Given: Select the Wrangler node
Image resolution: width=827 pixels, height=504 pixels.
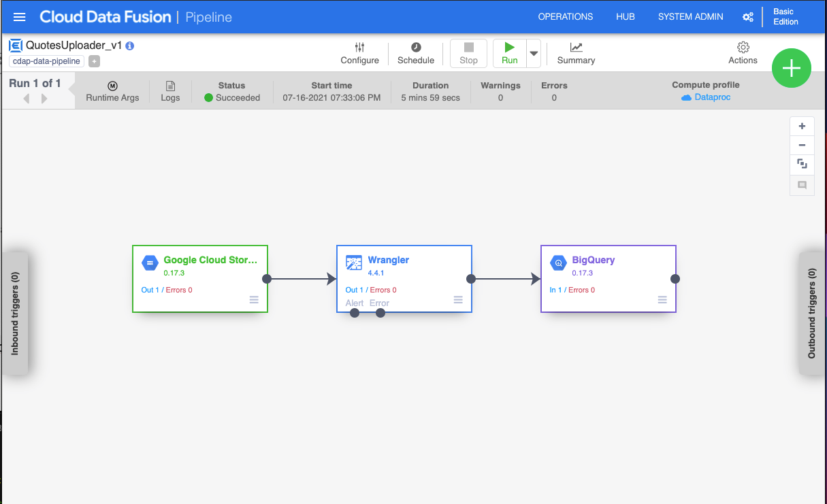Looking at the screenshot, I should [404, 279].
